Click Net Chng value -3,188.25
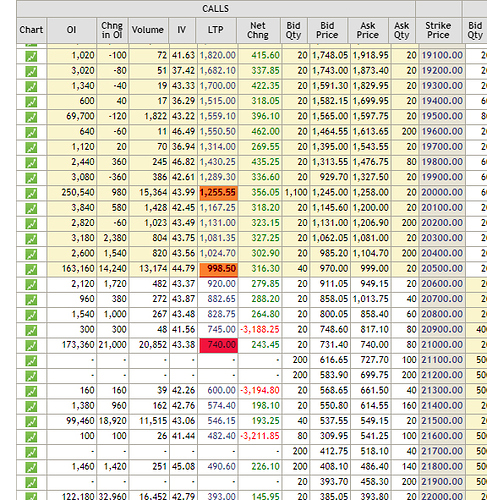 (x=260, y=330)
